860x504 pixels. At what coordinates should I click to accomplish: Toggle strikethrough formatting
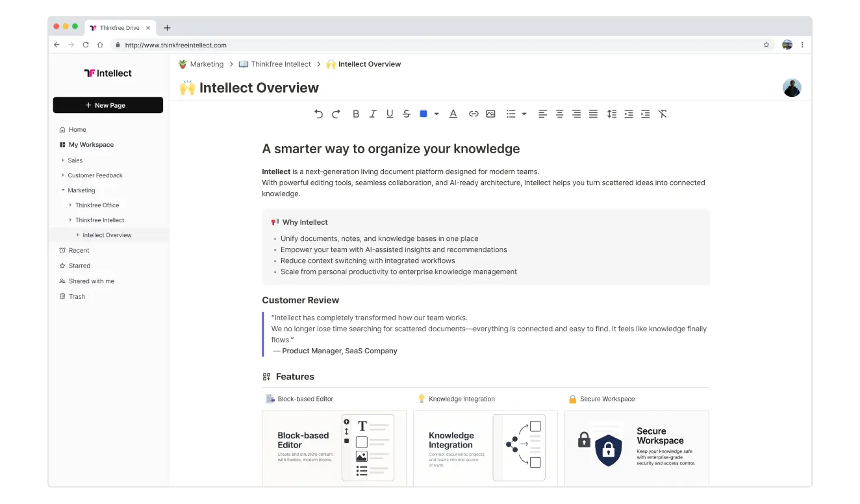pos(407,114)
